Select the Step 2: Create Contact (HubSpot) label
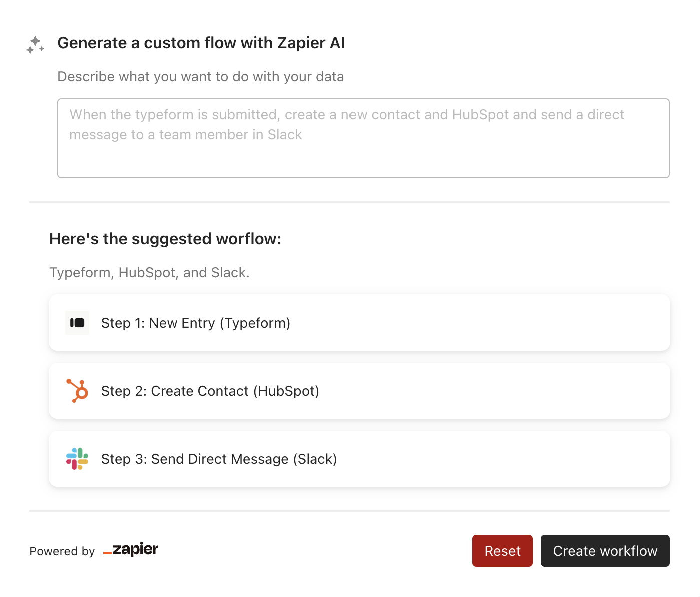The image size is (700, 597). pyautogui.click(x=210, y=391)
